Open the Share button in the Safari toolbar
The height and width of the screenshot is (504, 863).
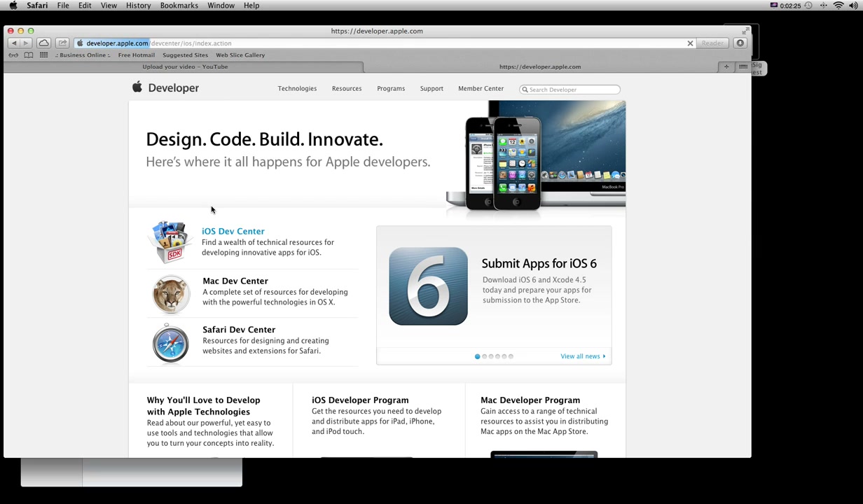point(62,43)
